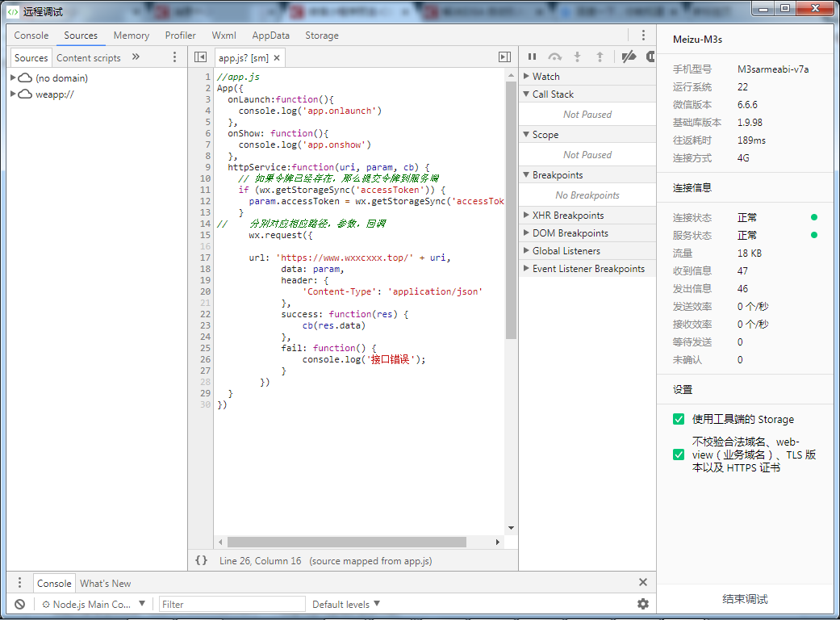Click 结束调试 to end debugging
The image size is (840, 620).
[x=745, y=599]
